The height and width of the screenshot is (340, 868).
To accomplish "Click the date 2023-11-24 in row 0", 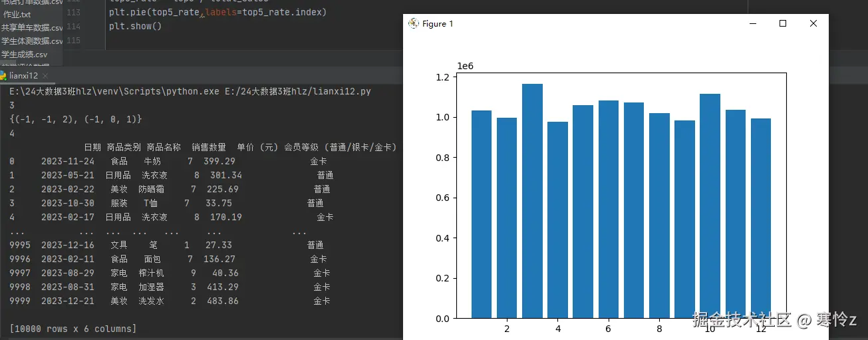I will pyautogui.click(x=68, y=161).
